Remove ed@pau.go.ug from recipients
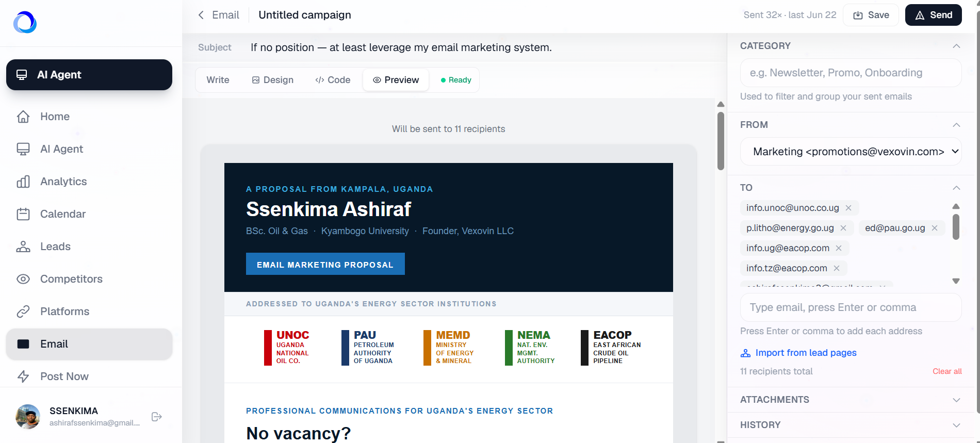The width and height of the screenshot is (980, 443). 935,228
